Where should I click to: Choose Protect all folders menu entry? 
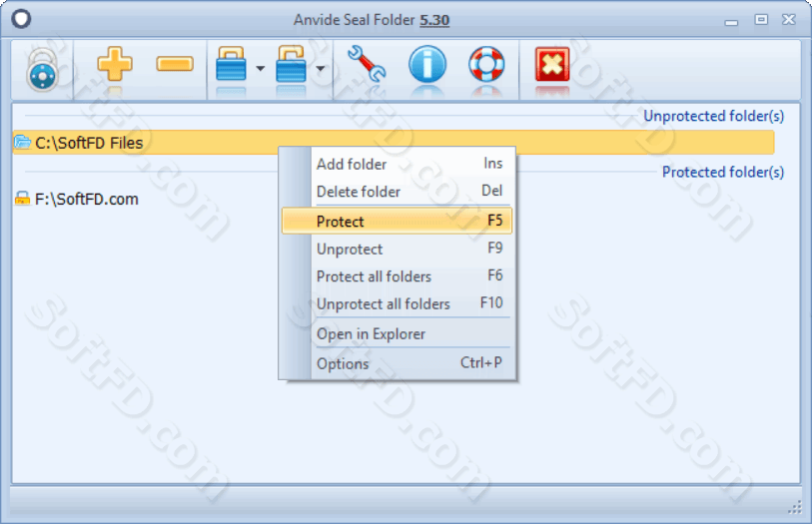397,276
